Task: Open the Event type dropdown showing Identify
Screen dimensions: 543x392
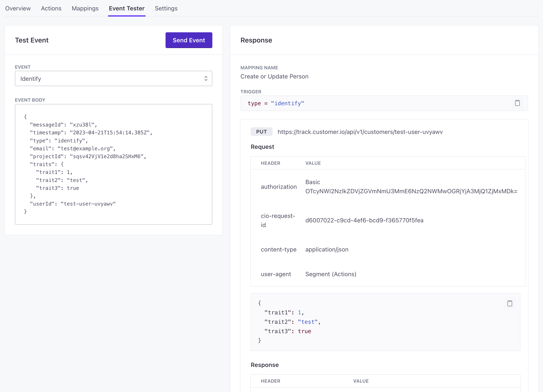Action: [x=113, y=78]
